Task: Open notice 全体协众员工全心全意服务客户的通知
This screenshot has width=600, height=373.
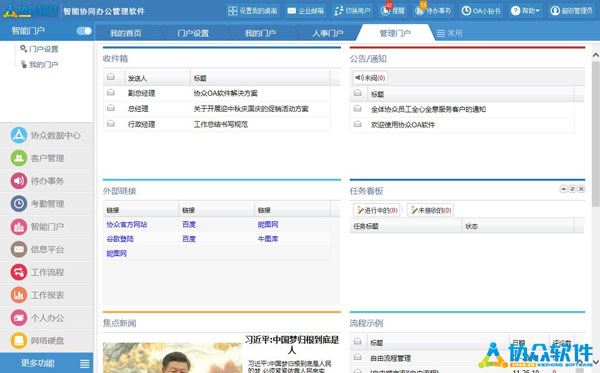Action: click(428, 109)
